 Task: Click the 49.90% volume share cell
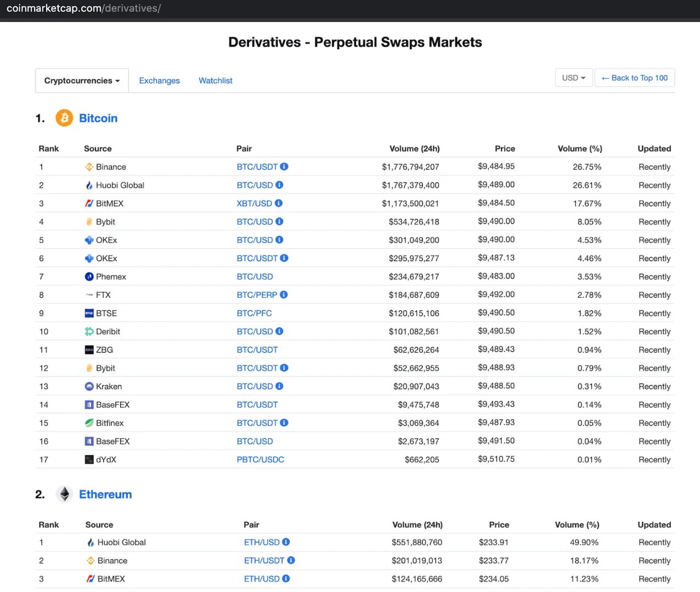click(x=584, y=542)
